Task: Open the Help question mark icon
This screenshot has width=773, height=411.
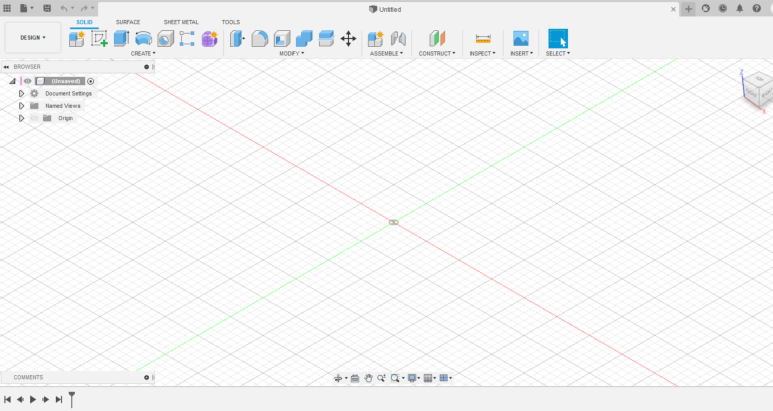Action: pos(757,8)
